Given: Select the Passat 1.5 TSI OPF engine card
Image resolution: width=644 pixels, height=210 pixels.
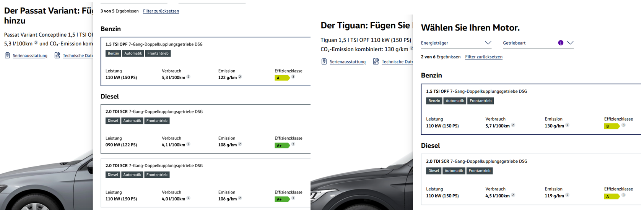Looking at the screenshot, I should point(206,61).
